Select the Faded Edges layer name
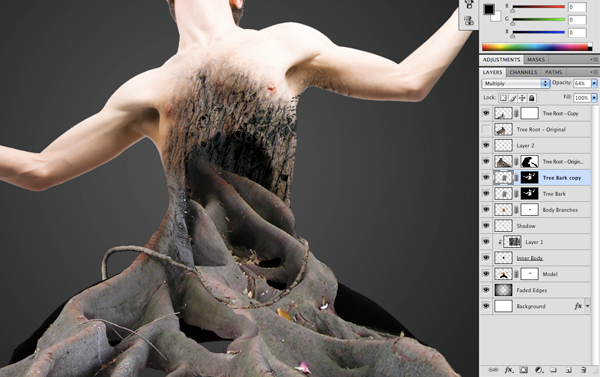This screenshot has height=377, width=600. [532, 291]
